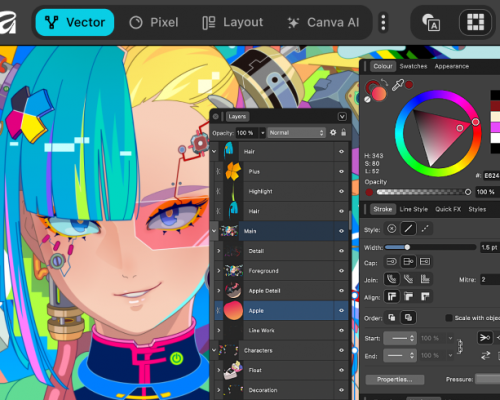Screen dimensions: 500x400
Task: Open the Canva AI tab
Action: tap(323, 22)
